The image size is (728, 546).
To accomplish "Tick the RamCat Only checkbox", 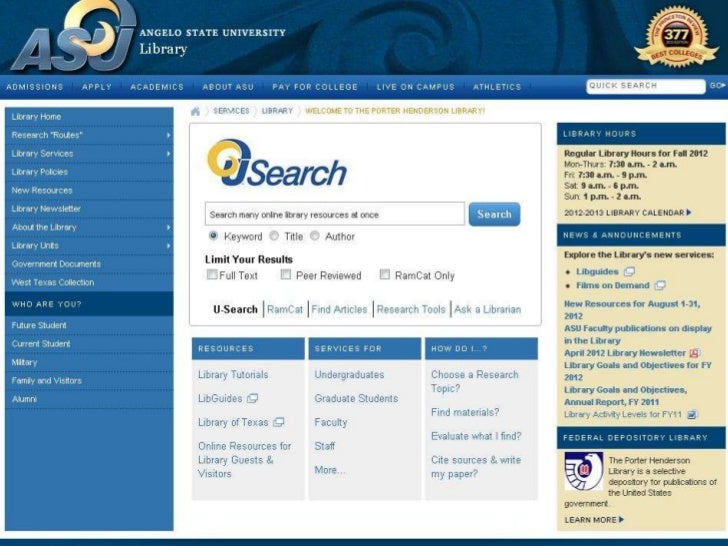I will pos(384,274).
